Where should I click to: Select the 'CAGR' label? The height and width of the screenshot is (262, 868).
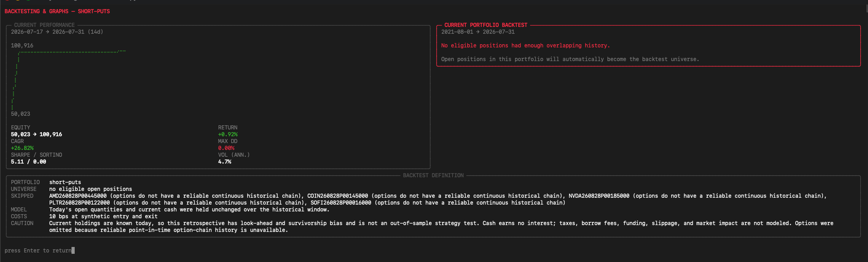click(x=17, y=141)
